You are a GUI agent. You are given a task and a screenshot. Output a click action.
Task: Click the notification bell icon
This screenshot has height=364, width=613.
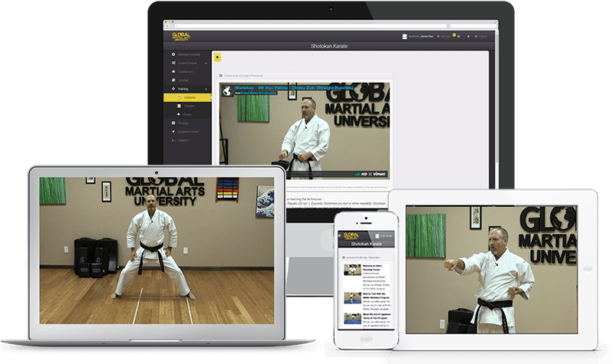point(468,36)
